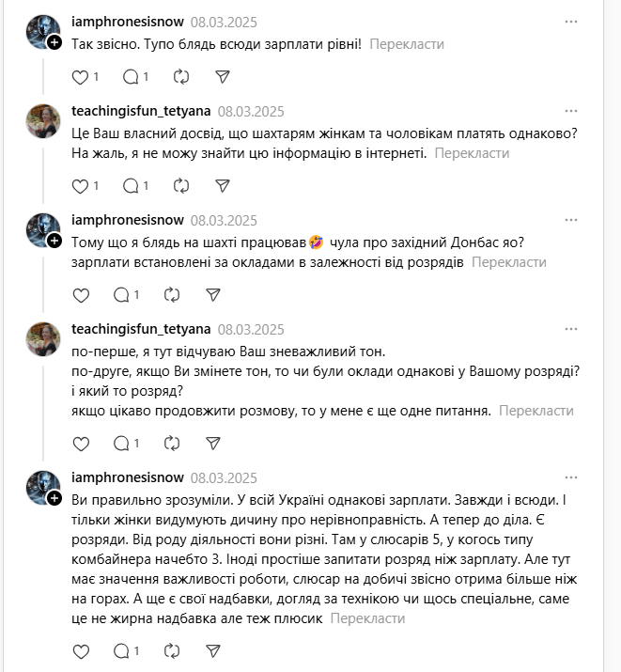621x672 pixels.
Task: Reply to the comment about 'зневажливий тон'
Action: 121,443
